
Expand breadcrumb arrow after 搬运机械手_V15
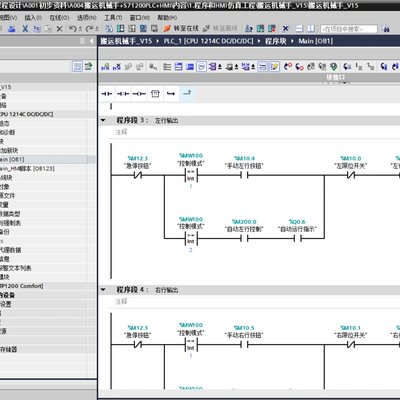pyautogui.click(x=158, y=41)
